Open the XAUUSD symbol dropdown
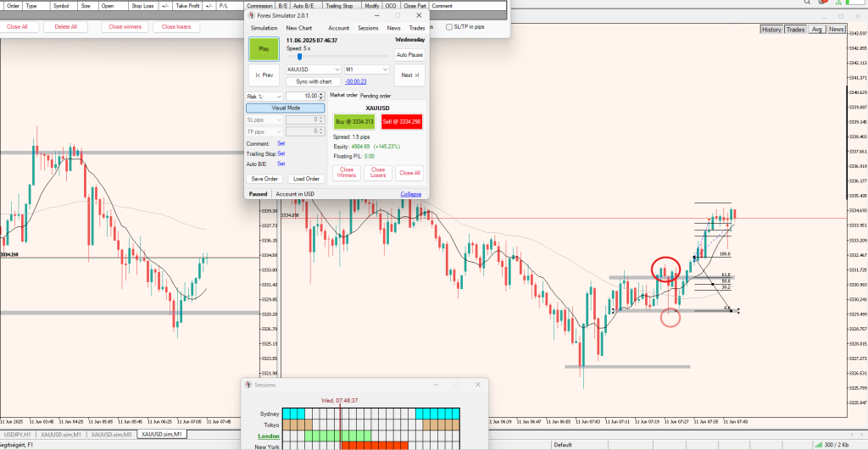Screen dimensions: 868x450 tap(313, 69)
